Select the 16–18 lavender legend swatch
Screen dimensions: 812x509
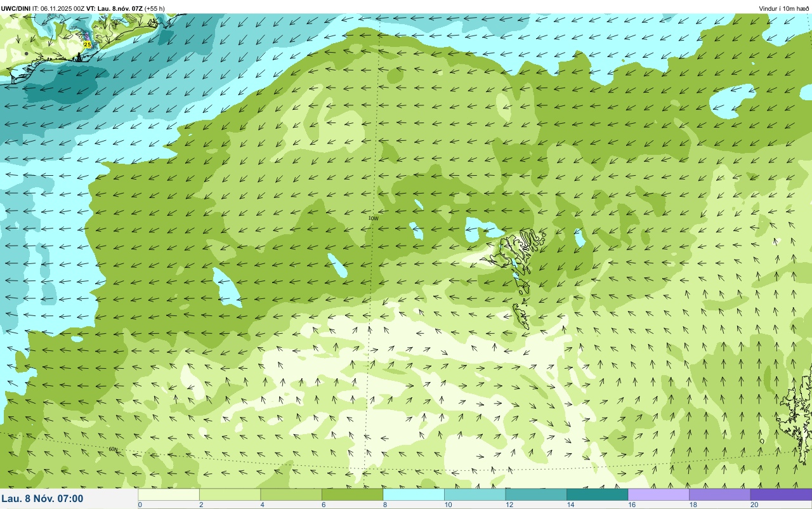pyautogui.click(x=658, y=494)
